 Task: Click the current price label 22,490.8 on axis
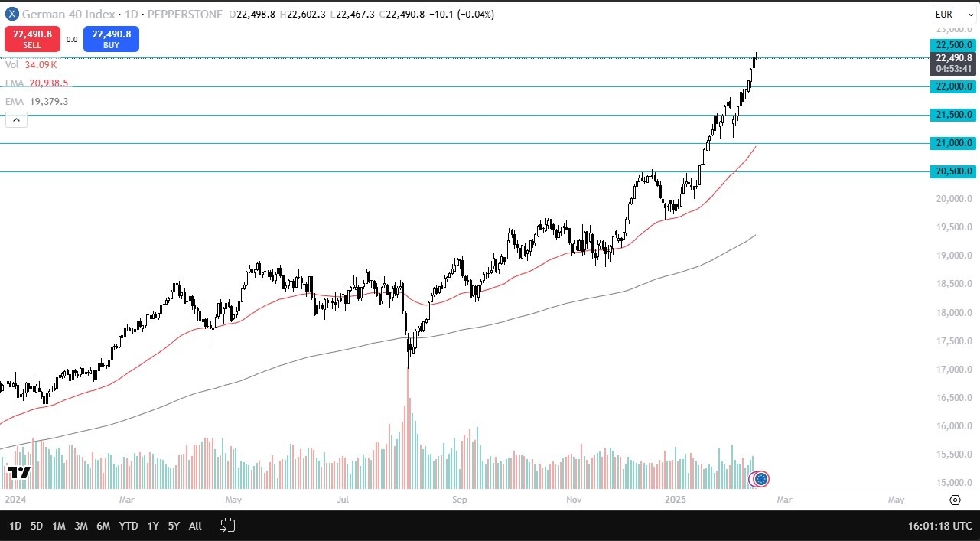[x=952, y=58]
